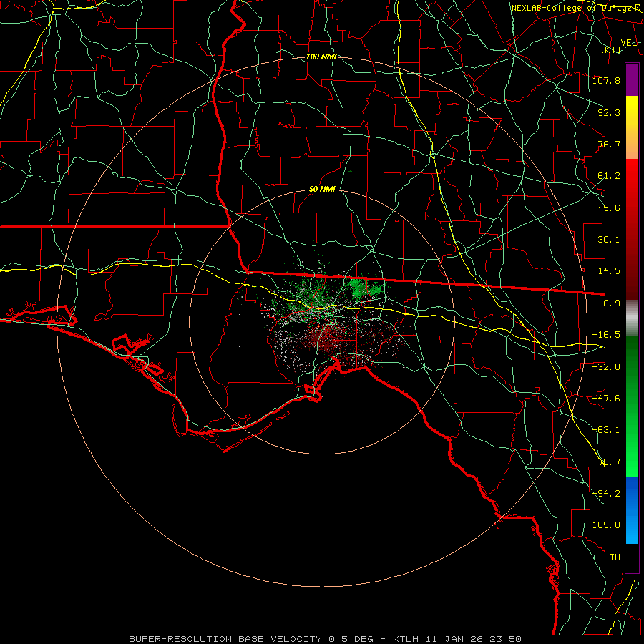The height and width of the screenshot is (644, 644).
Task: Click the [KT] units label
Action: click(611, 49)
